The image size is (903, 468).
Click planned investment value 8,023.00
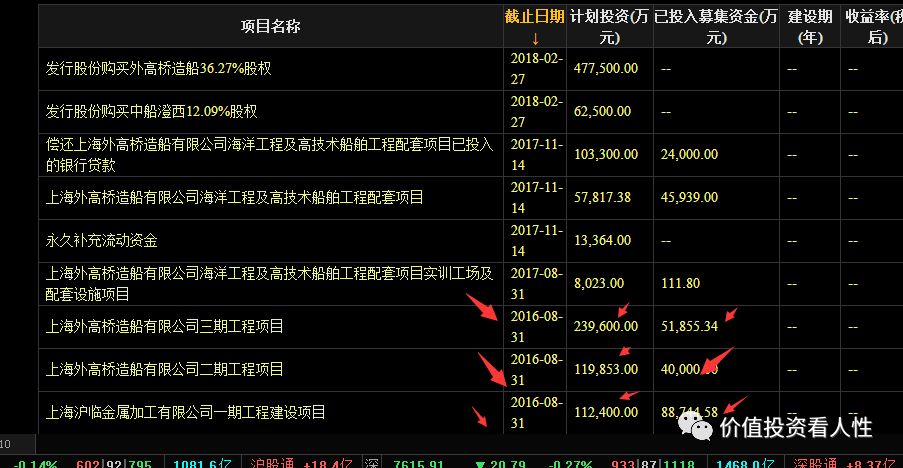tap(599, 284)
